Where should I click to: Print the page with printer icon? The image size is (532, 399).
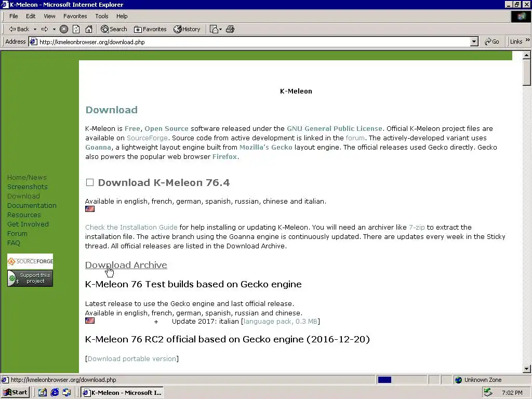coord(230,29)
